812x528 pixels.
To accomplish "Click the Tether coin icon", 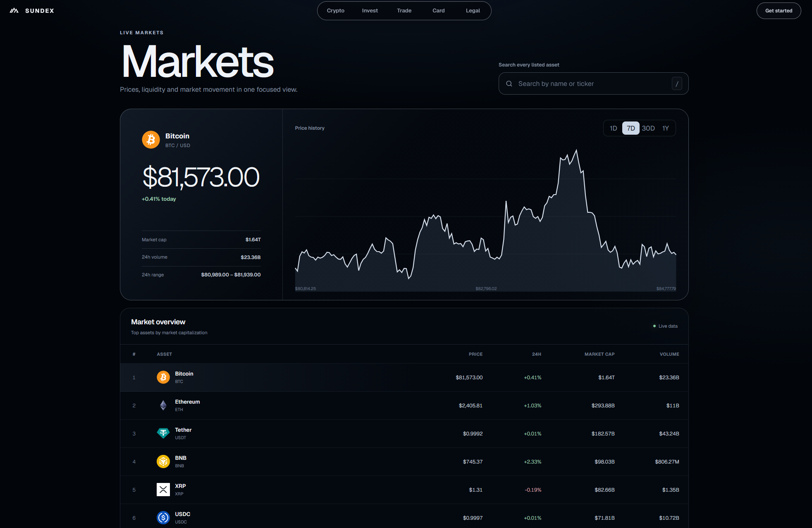I will point(163,433).
